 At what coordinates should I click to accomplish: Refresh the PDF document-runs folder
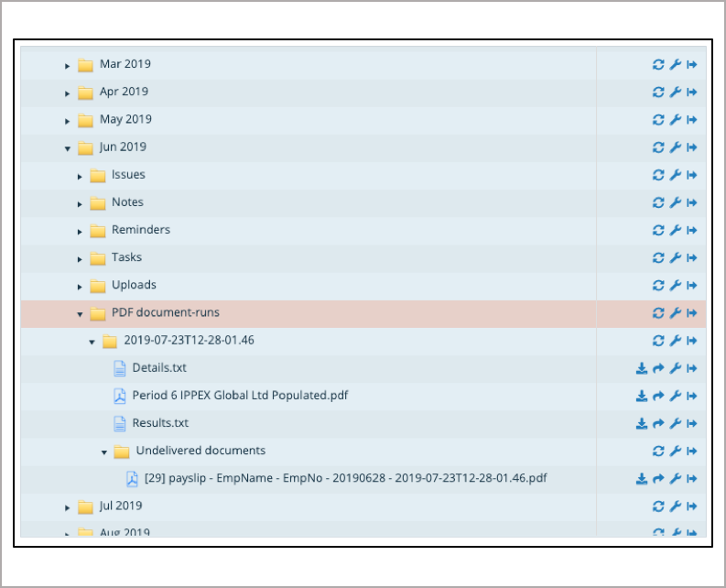tap(658, 313)
